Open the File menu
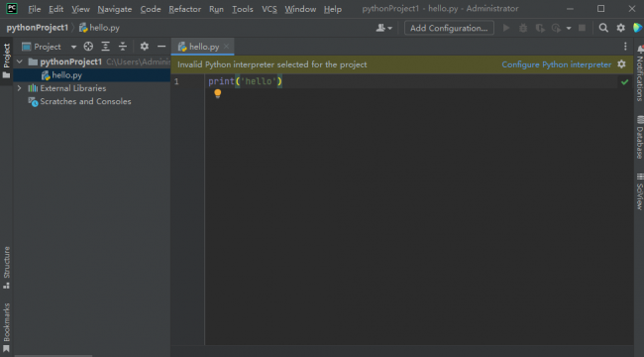 (34, 9)
